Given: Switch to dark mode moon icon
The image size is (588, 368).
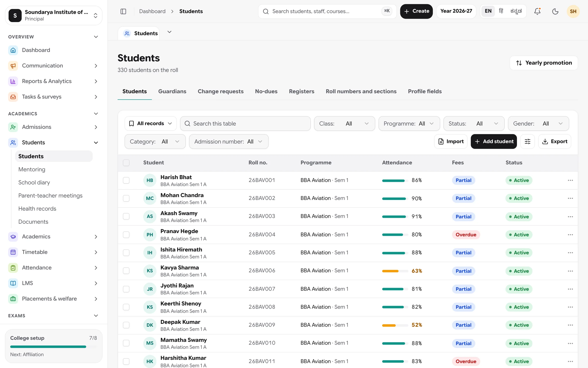Looking at the screenshot, I should pos(555,11).
